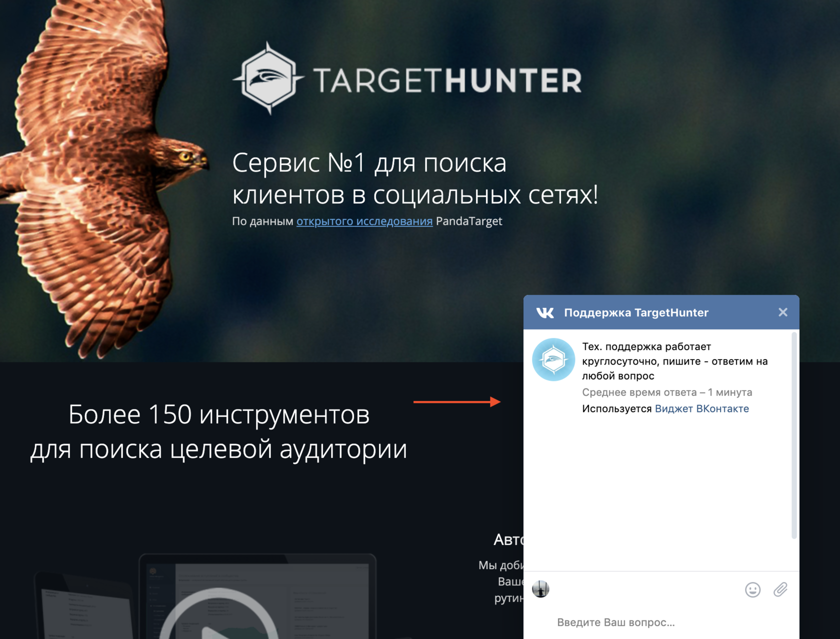Focus the Введите Ваш вопрос input field
The width and height of the screenshot is (840, 639).
point(661,622)
